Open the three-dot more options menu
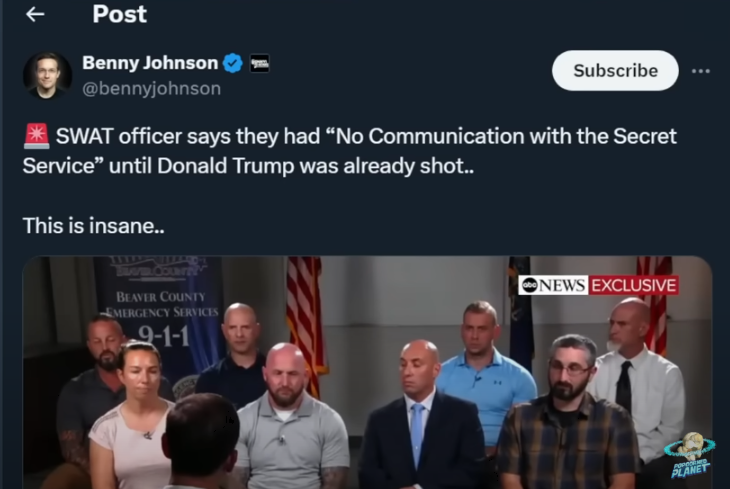The image size is (730, 489). pyautogui.click(x=700, y=71)
